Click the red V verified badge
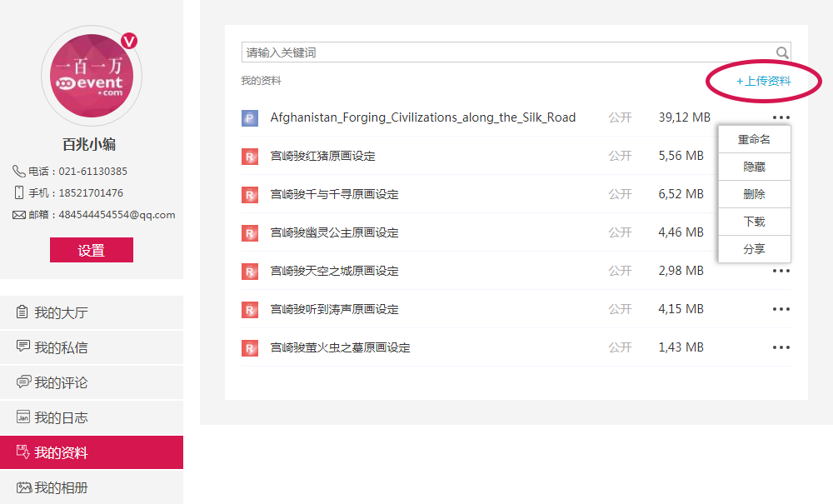The image size is (833, 504). (129, 41)
